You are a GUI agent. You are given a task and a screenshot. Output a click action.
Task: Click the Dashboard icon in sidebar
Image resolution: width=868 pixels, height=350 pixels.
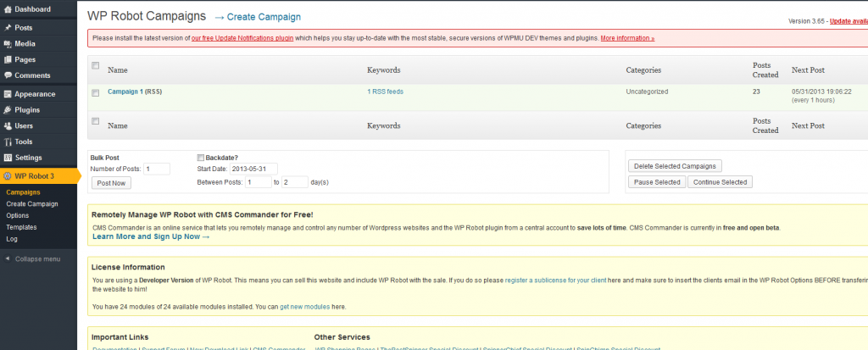click(8, 9)
